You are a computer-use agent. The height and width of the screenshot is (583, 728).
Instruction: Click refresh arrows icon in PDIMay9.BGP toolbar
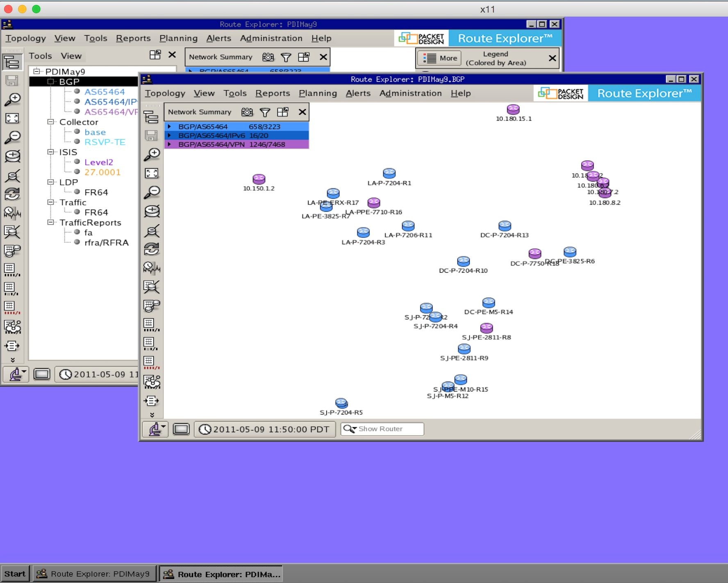tap(152, 249)
